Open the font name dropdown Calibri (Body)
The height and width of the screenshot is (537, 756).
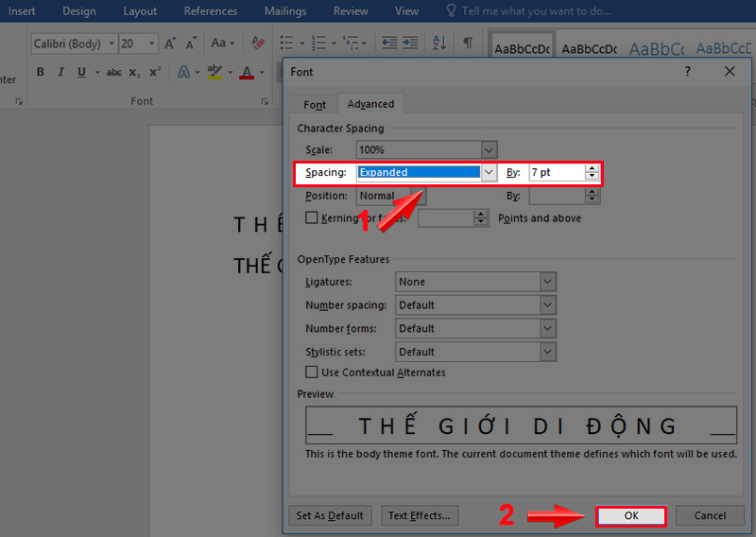tap(112, 43)
